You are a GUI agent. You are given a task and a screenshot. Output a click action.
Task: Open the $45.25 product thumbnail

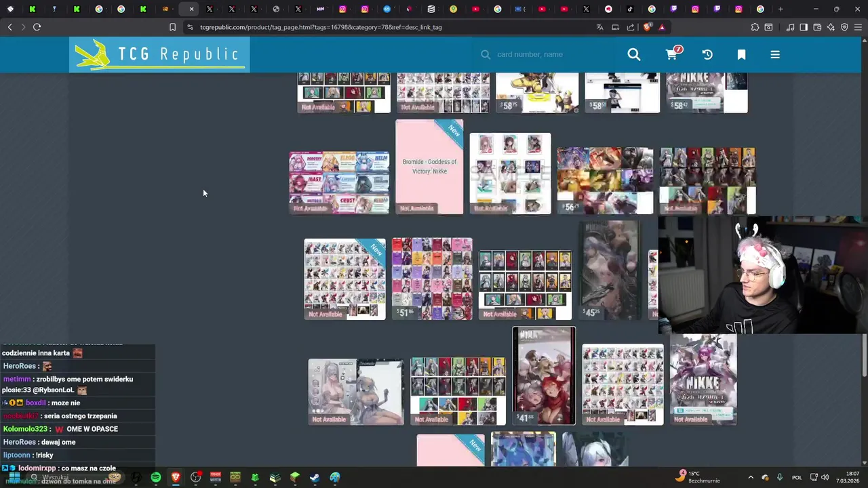[610, 270]
